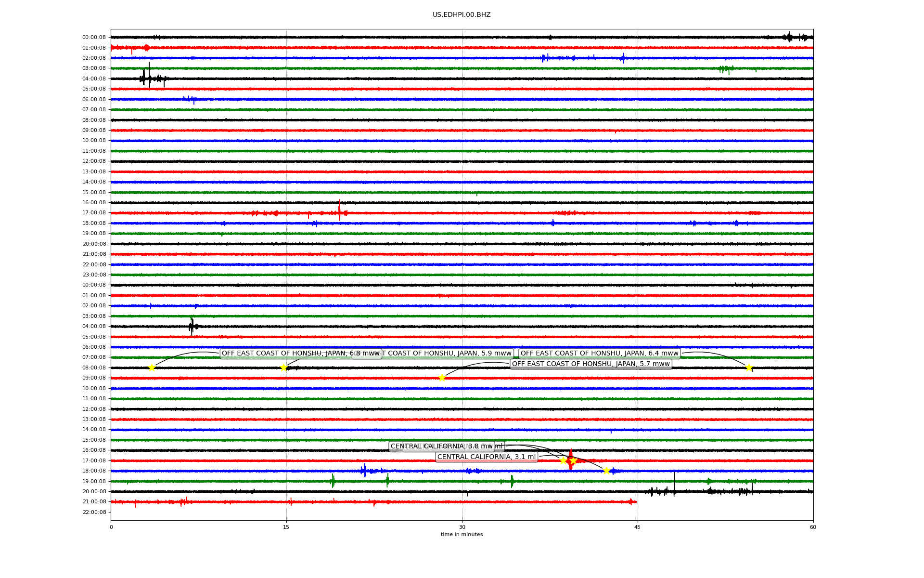Screen dimensions: 924x578
Task: Click the 22:00:08 time label at the bottom left
Action: point(94,512)
